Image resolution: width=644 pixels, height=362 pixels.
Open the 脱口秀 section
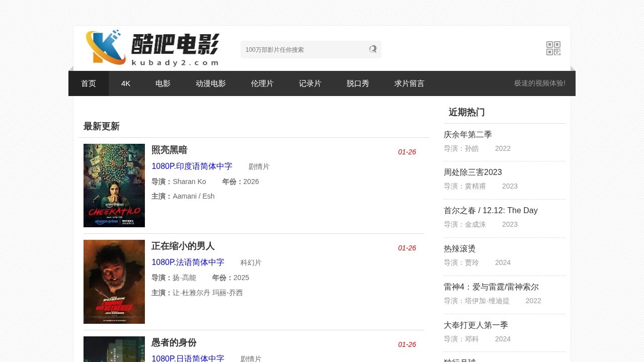coord(358,83)
